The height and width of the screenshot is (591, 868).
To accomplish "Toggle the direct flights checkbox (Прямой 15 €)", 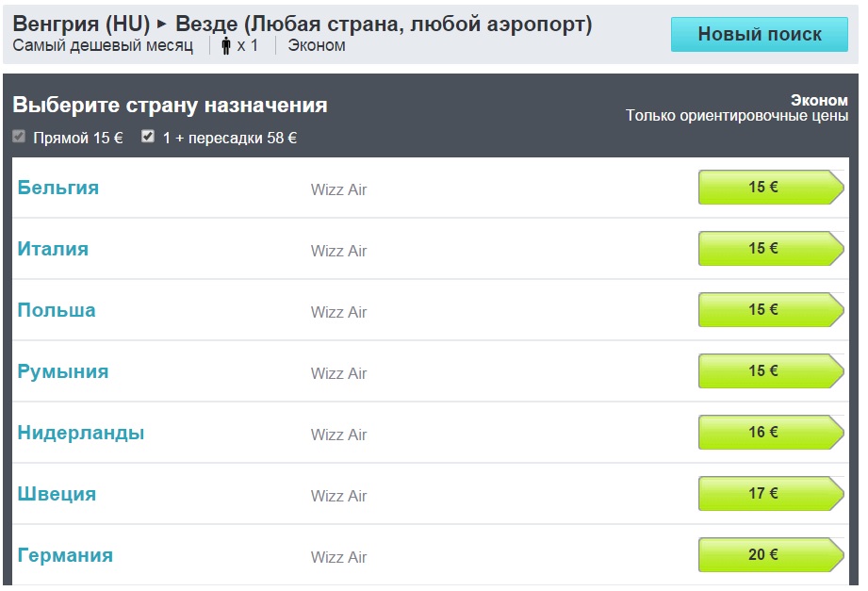I will click(19, 137).
